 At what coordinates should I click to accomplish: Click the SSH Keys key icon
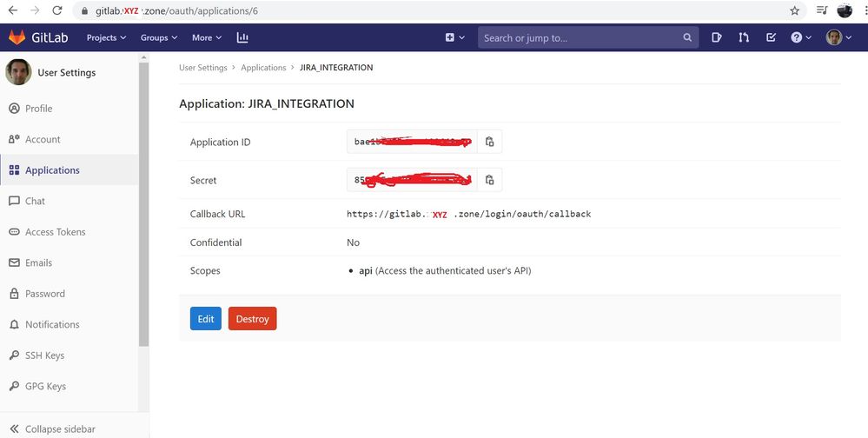tap(15, 355)
